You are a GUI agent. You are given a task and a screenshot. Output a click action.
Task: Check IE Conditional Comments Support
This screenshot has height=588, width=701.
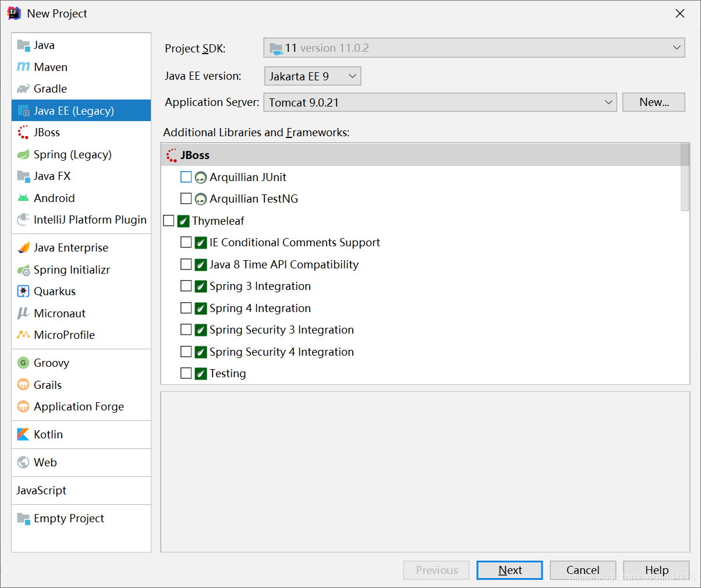(x=186, y=242)
